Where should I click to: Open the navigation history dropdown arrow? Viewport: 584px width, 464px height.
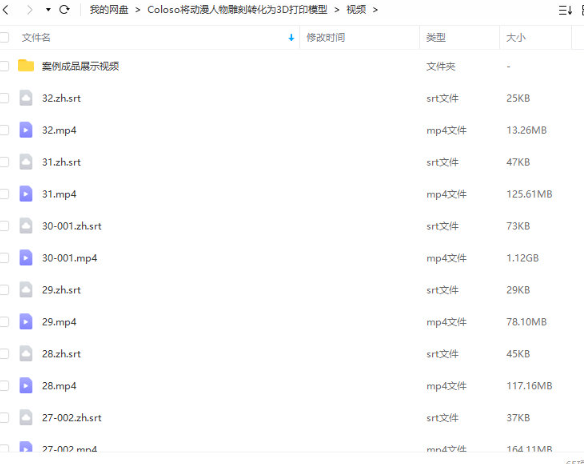[x=48, y=10]
